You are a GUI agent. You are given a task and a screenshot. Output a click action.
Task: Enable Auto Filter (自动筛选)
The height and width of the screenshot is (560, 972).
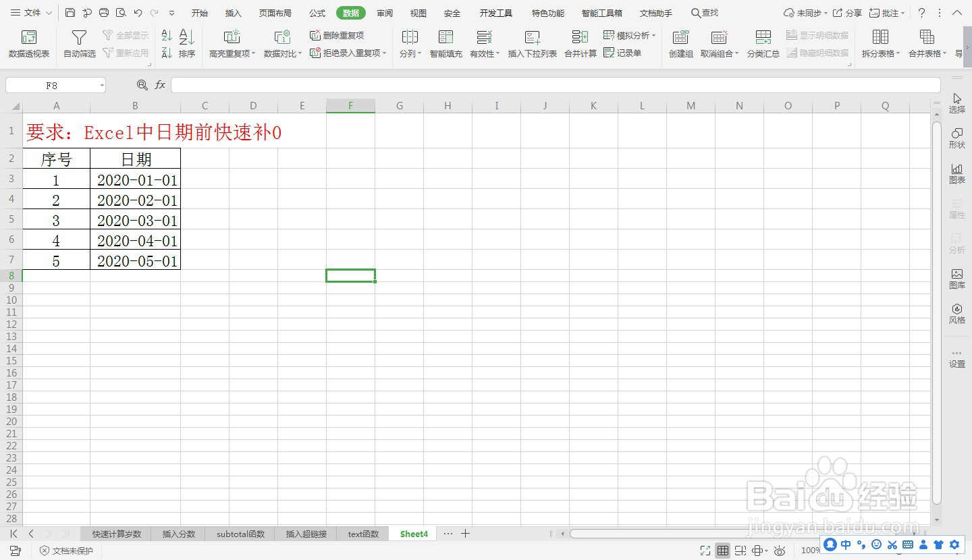pyautogui.click(x=80, y=44)
